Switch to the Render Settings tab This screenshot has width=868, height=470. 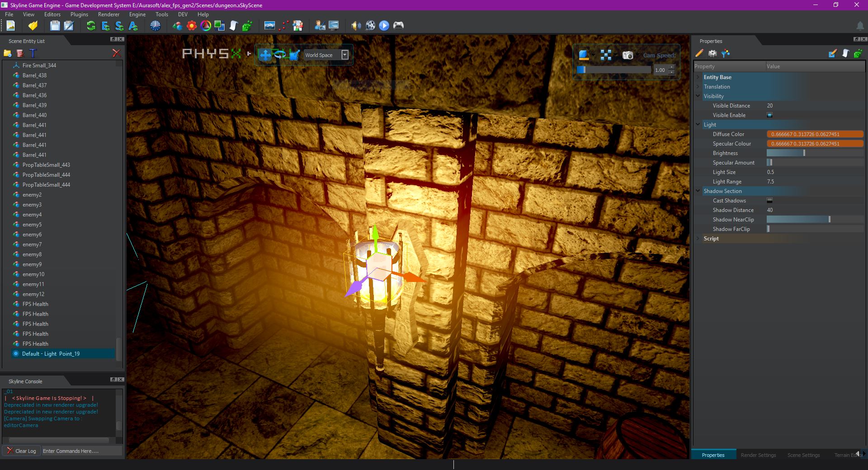(758, 455)
